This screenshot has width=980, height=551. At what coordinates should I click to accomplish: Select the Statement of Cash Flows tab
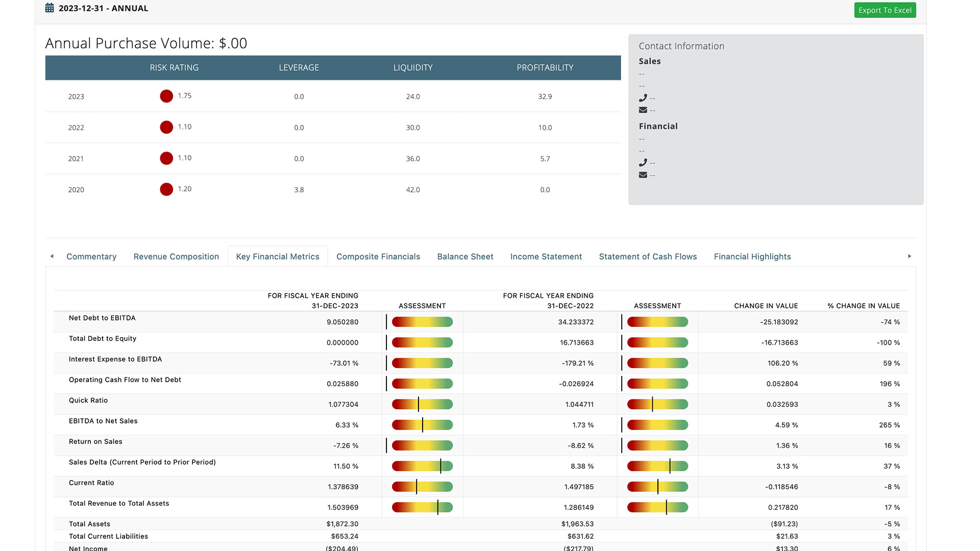coord(648,257)
